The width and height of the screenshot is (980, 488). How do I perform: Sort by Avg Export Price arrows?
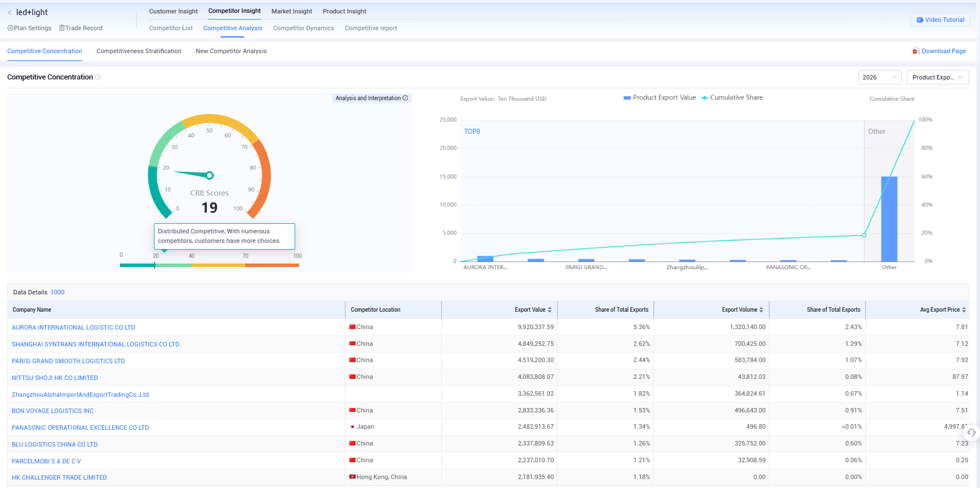pyautogui.click(x=964, y=309)
